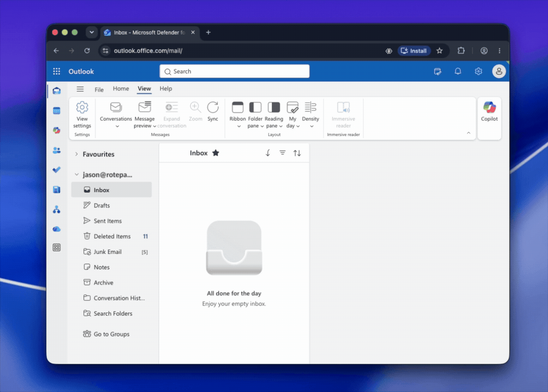Open To Do checkmark app
The height and width of the screenshot is (392, 548).
click(57, 170)
